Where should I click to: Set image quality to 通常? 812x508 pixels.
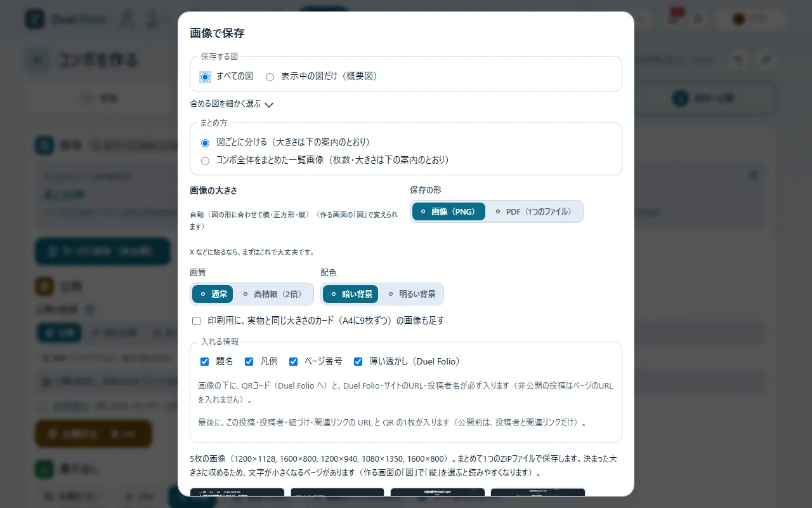click(213, 294)
